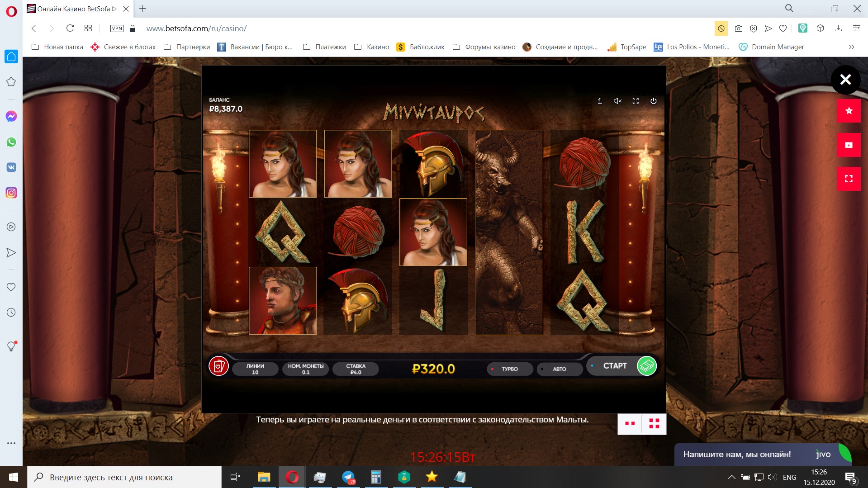Expand the Партнерки bookmark folder
Image resolution: width=868 pixels, height=488 pixels.
pyautogui.click(x=187, y=47)
